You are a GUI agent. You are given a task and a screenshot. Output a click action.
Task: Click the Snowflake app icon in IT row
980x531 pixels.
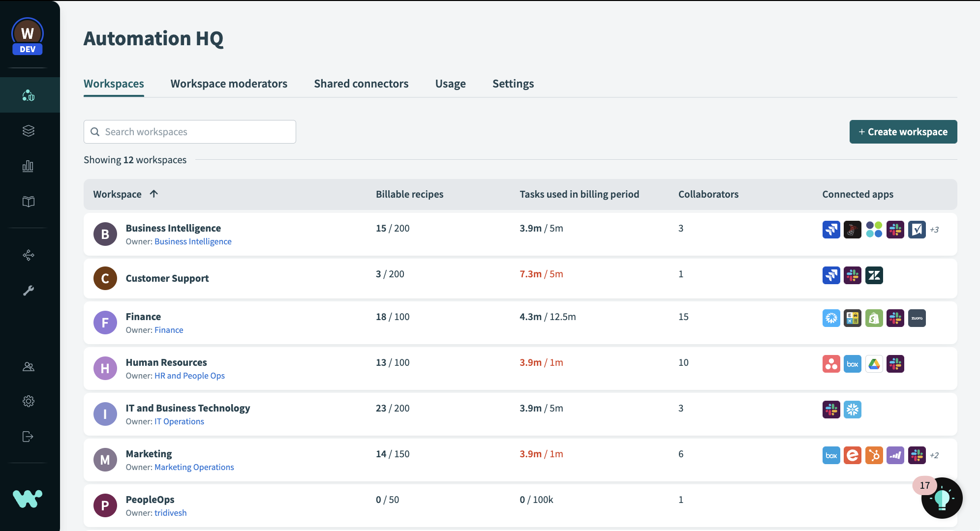click(x=852, y=410)
